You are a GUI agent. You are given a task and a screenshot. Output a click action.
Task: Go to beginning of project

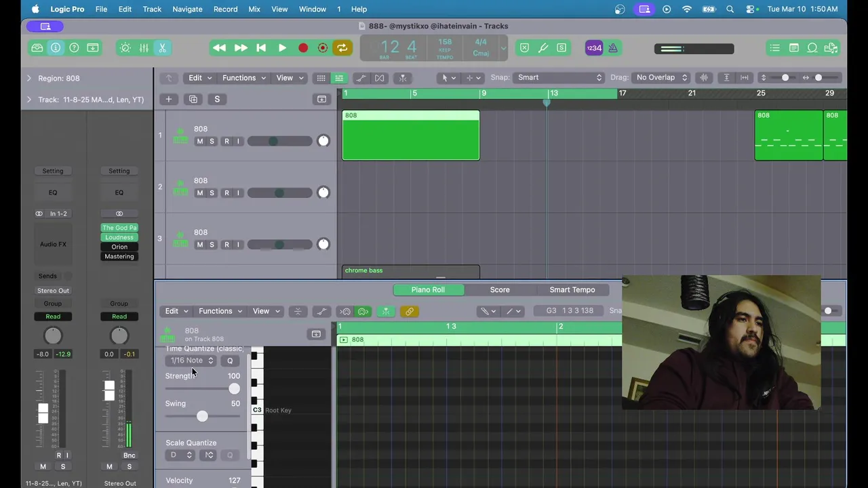(x=261, y=48)
